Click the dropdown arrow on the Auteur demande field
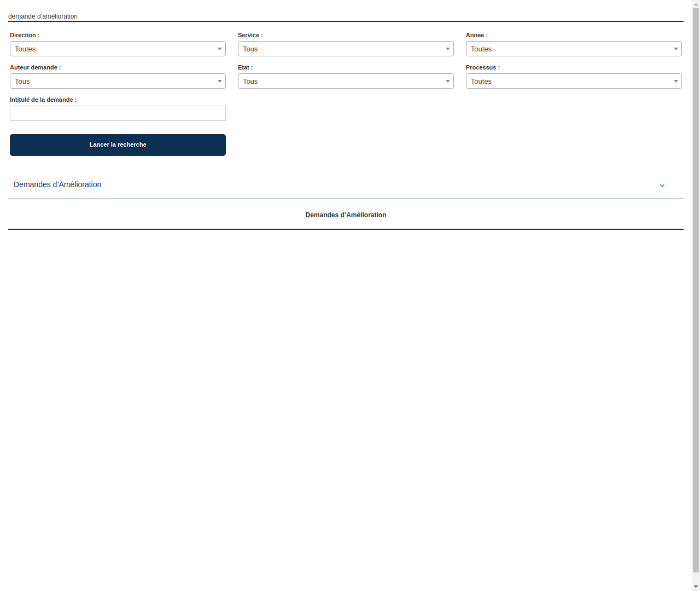Image resolution: width=700 pixels, height=591 pixels. point(220,81)
